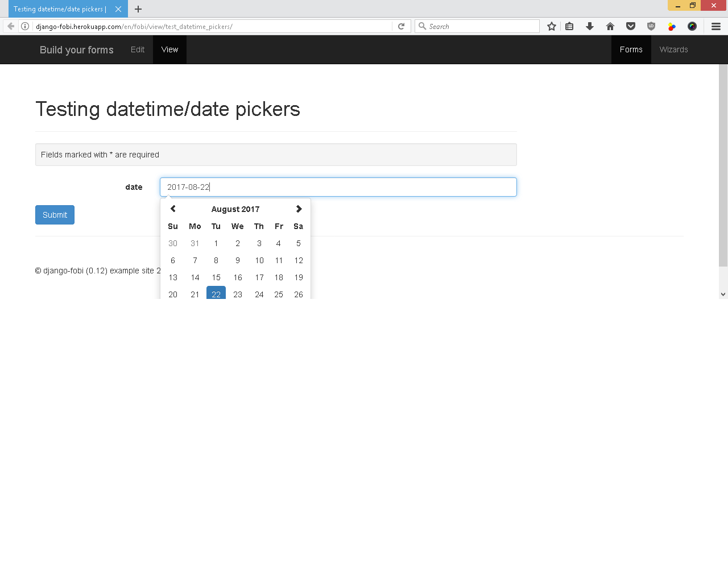Viewport: 728px width, 582px height.
Task: Click the Testing datetime/date pickers heading
Action: pos(168,109)
